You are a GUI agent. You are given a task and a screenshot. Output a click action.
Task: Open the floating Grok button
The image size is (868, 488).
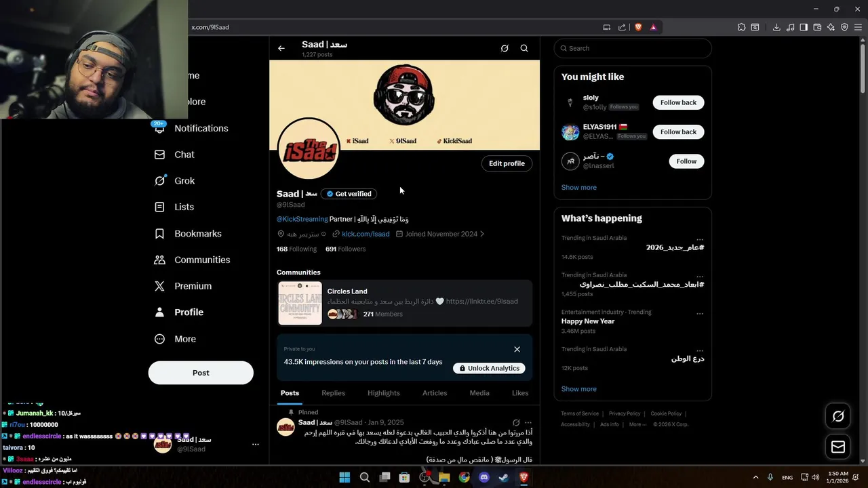click(838, 416)
